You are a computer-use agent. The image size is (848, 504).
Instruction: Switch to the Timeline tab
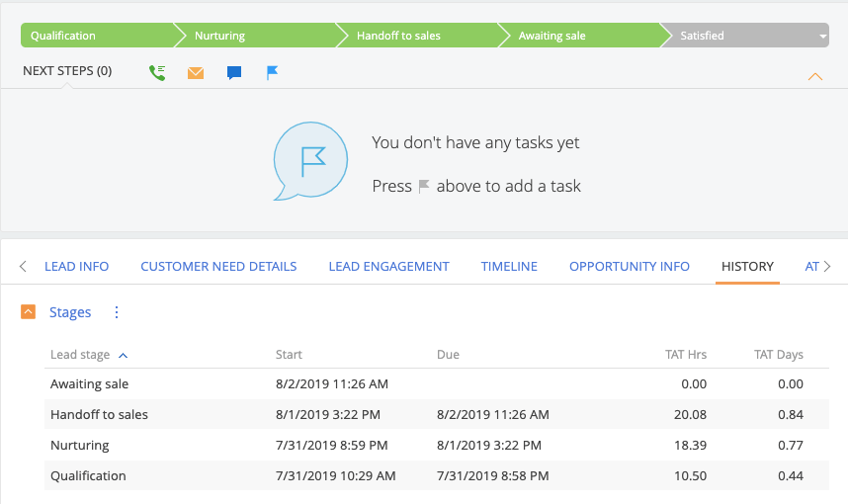pos(509,266)
